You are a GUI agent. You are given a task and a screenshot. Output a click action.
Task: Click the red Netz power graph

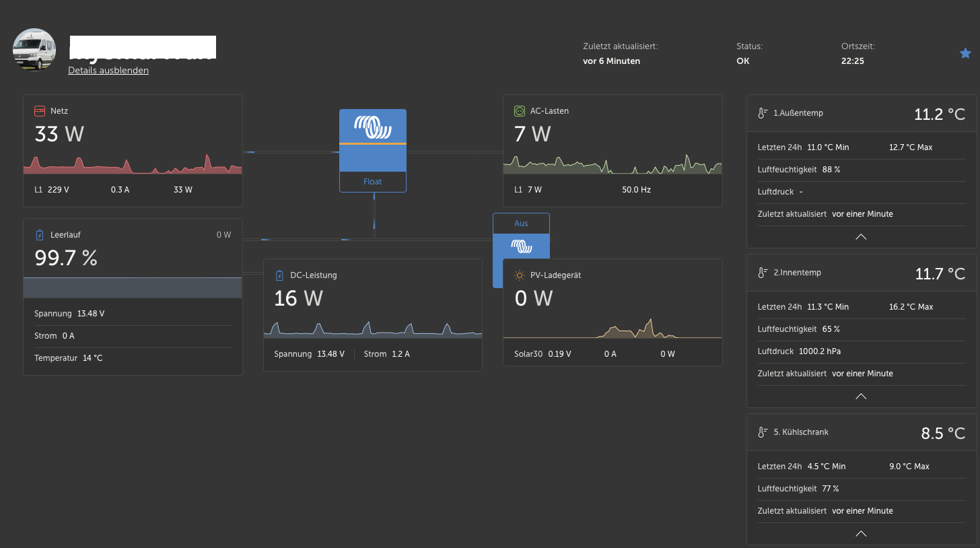click(x=133, y=164)
